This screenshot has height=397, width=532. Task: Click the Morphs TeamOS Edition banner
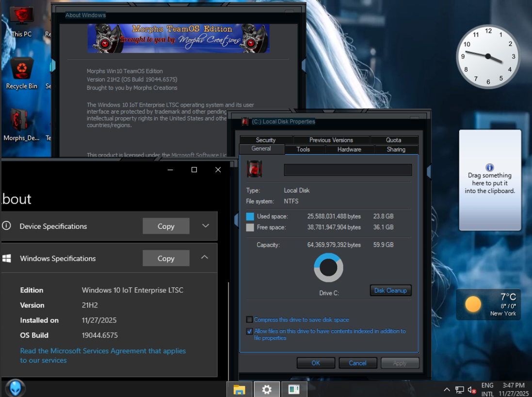(x=179, y=38)
